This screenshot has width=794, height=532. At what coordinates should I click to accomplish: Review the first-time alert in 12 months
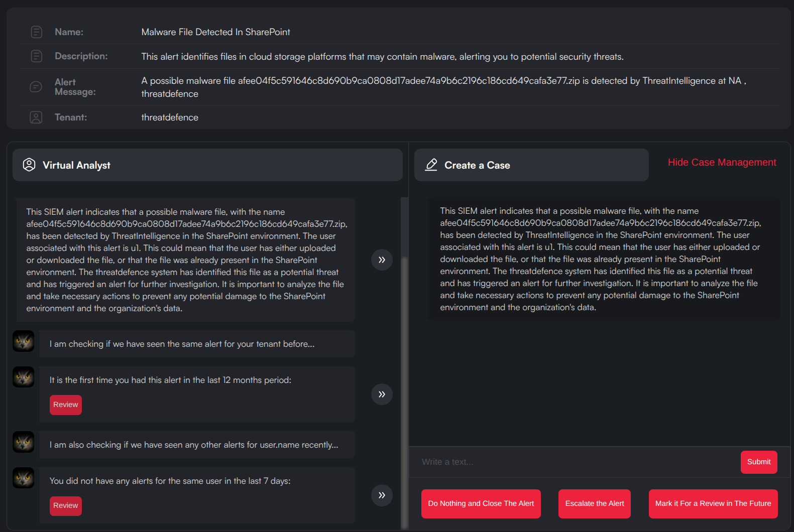66,405
